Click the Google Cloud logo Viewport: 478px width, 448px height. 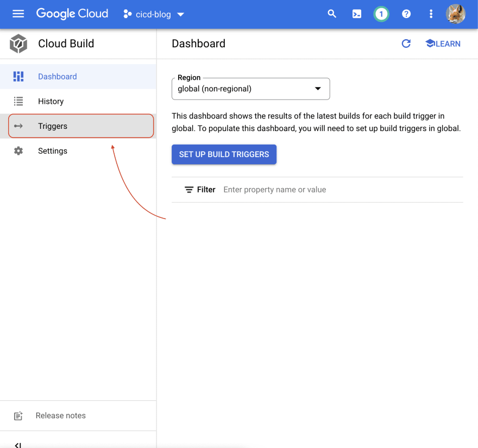tap(72, 14)
